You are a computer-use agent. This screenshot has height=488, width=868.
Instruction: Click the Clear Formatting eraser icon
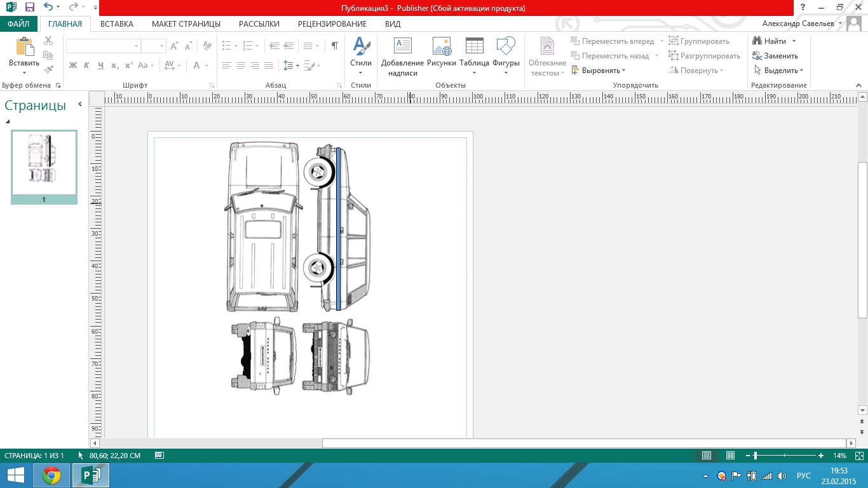207,46
